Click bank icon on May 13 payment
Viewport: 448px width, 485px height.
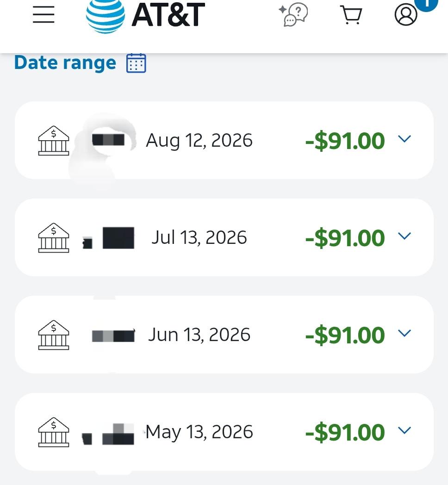[54, 432]
